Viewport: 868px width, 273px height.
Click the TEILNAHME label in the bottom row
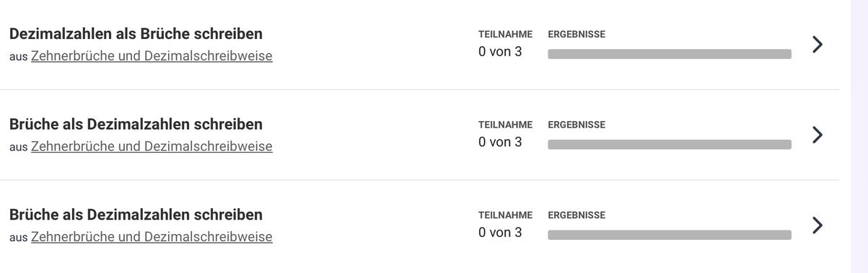[505, 215]
